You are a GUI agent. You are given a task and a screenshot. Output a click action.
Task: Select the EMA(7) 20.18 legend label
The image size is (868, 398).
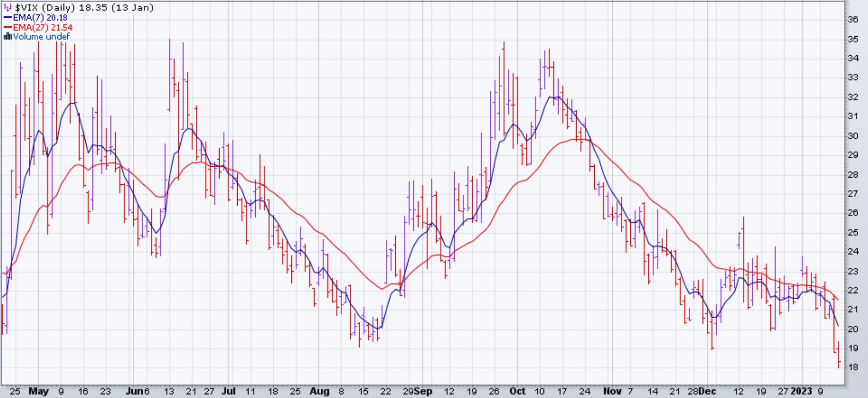[x=40, y=18]
